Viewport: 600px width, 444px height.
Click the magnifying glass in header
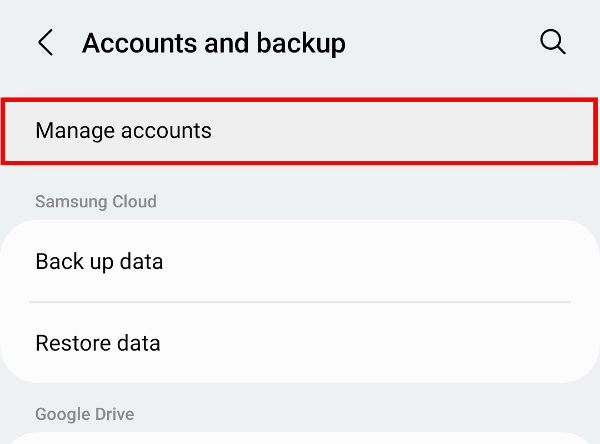click(552, 42)
